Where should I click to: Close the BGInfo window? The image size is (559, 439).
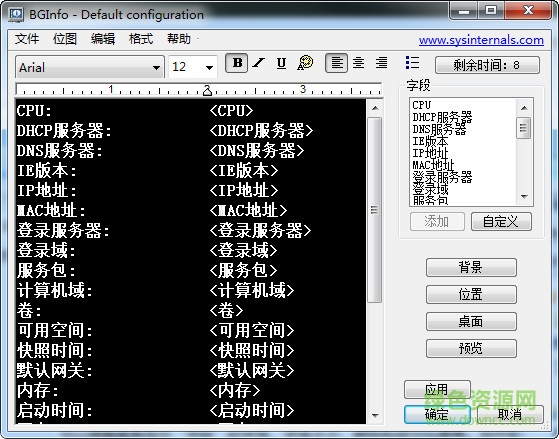pos(528,11)
